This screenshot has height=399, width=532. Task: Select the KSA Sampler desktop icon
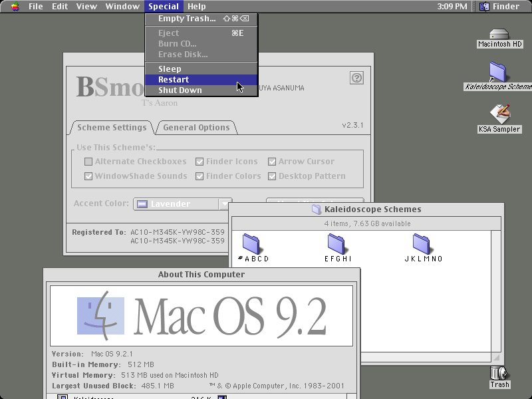coord(500,114)
